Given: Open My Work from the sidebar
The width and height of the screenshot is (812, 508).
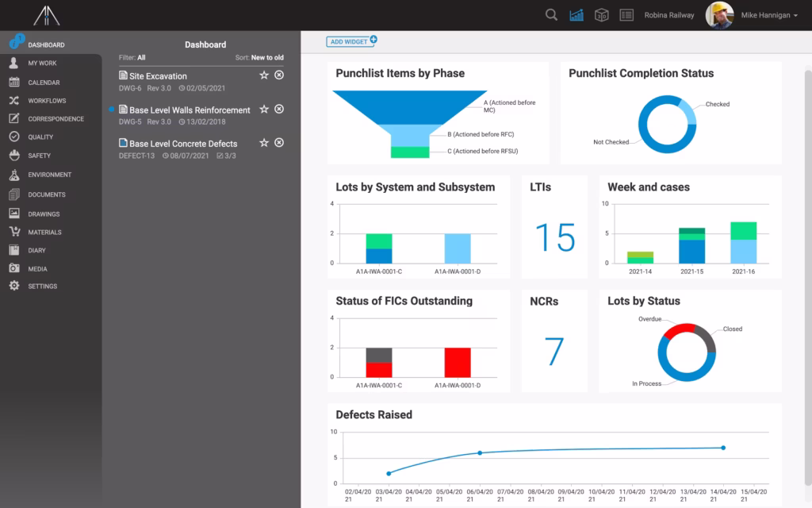Looking at the screenshot, I should click(42, 63).
